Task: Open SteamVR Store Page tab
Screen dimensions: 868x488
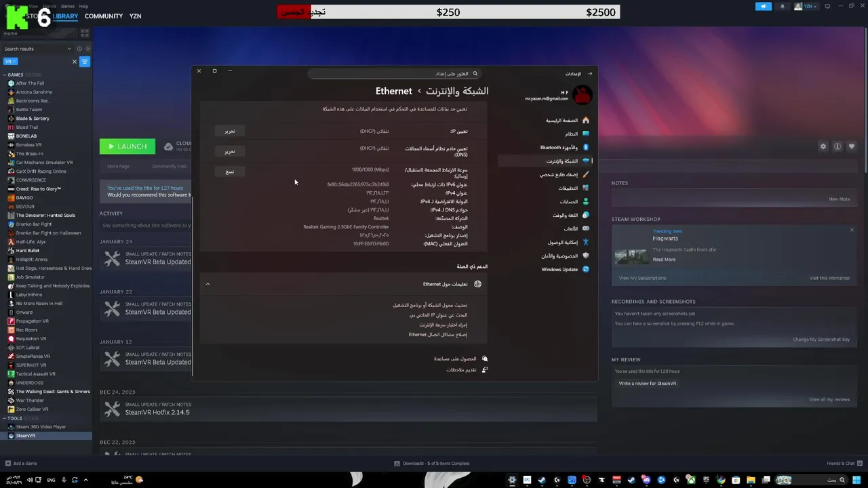Action: pos(118,166)
